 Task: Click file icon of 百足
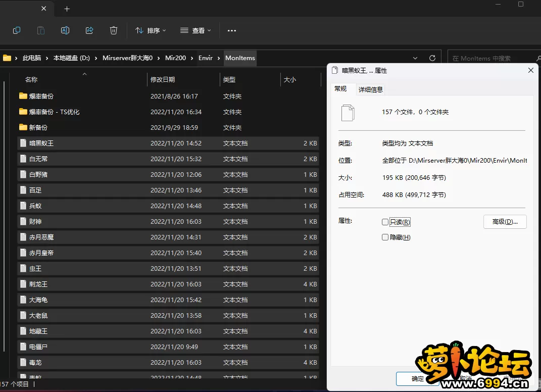point(23,190)
